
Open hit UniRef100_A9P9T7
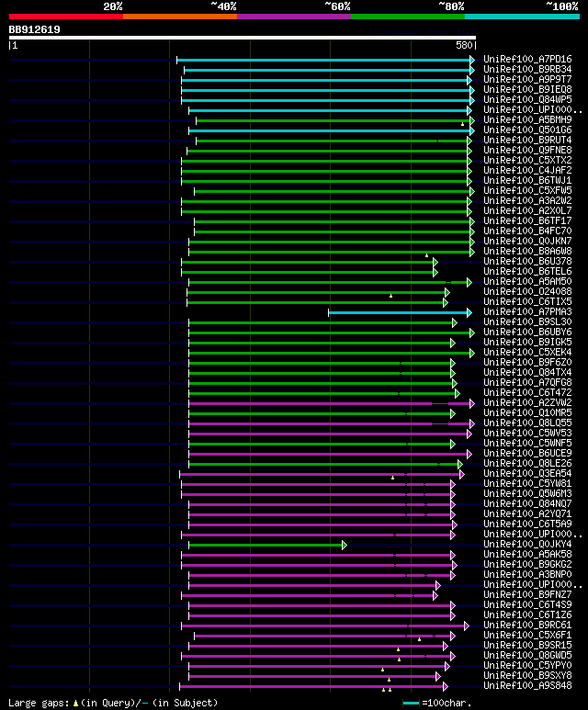click(x=527, y=79)
